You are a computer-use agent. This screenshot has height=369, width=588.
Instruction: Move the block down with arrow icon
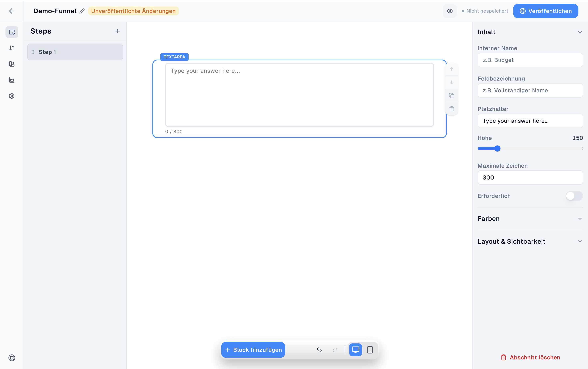[x=452, y=83]
